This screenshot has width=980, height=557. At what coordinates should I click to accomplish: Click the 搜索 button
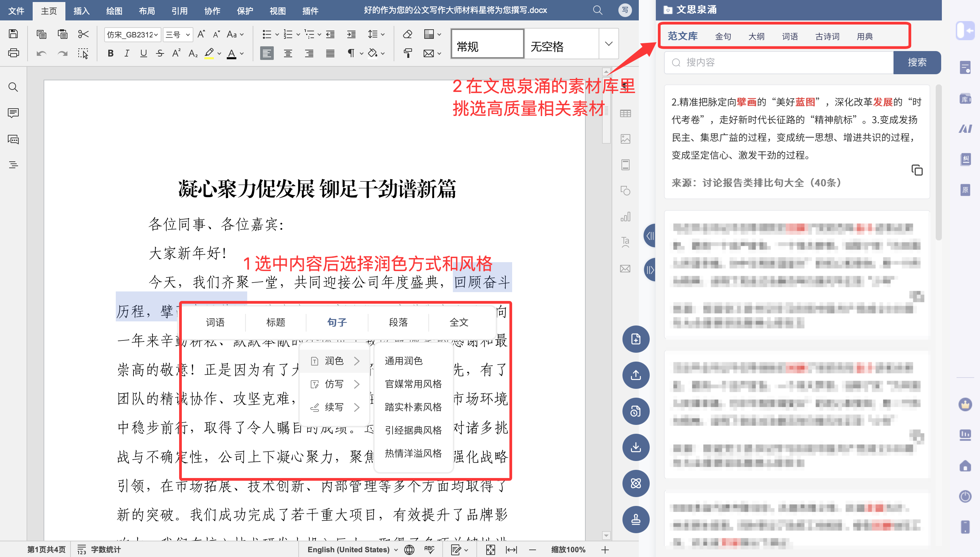tap(917, 62)
